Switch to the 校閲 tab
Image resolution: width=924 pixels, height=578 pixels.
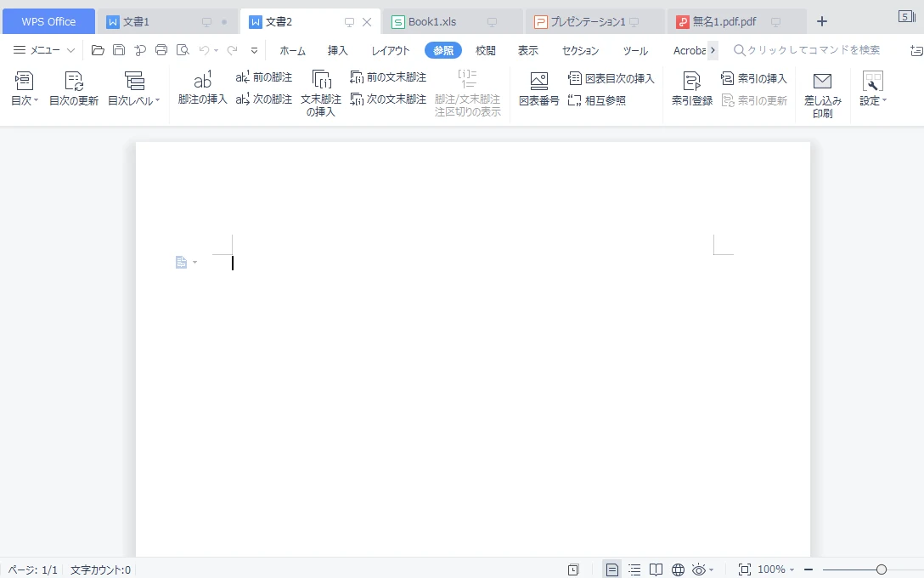(486, 51)
